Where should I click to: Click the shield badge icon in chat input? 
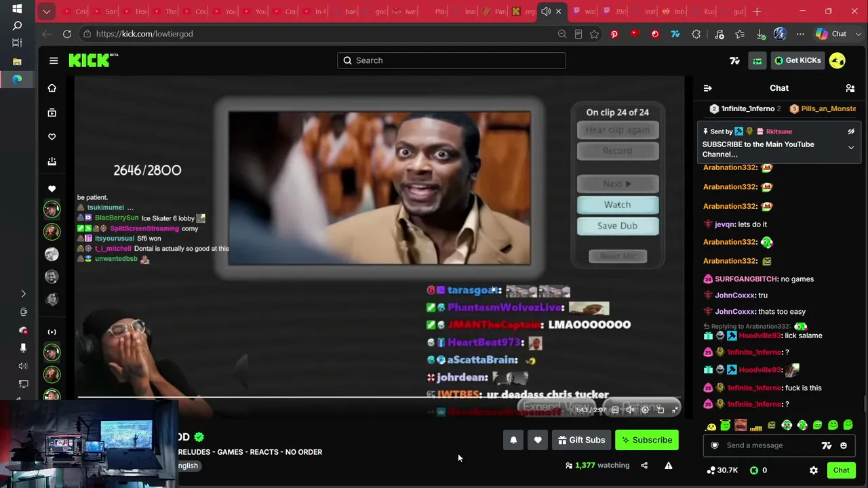(x=715, y=445)
